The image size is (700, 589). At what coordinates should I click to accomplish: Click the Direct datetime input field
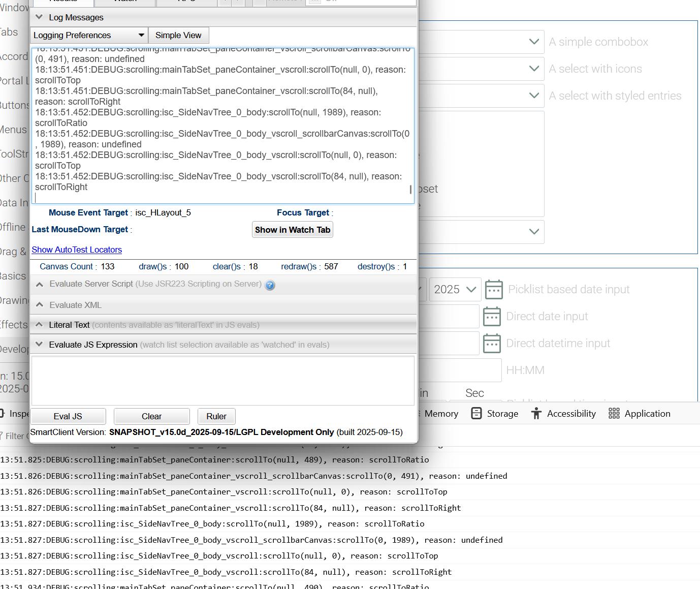(449, 344)
